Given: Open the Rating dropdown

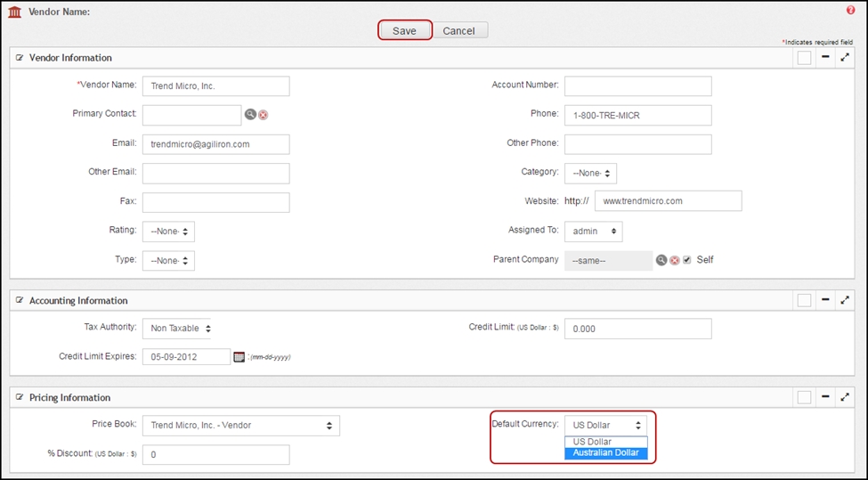Looking at the screenshot, I should pyautogui.click(x=168, y=232).
